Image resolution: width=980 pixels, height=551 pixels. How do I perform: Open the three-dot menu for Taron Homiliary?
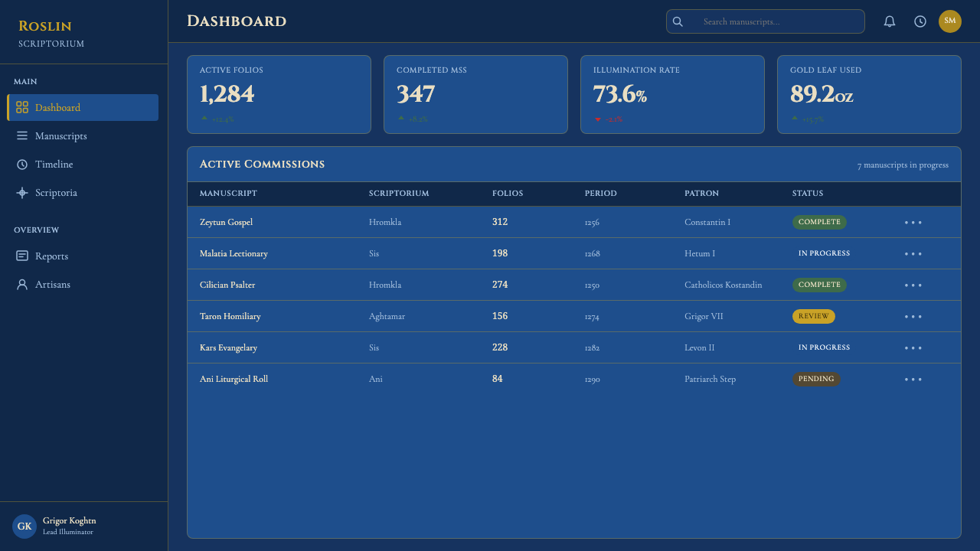tap(913, 317)
